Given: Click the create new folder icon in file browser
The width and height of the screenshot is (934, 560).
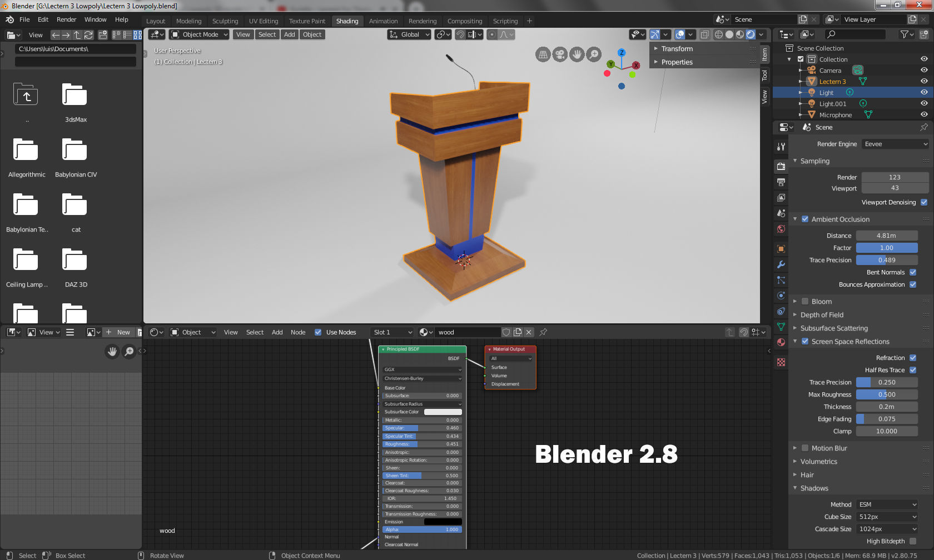Looking at the screenshot, I should [103, 35].
